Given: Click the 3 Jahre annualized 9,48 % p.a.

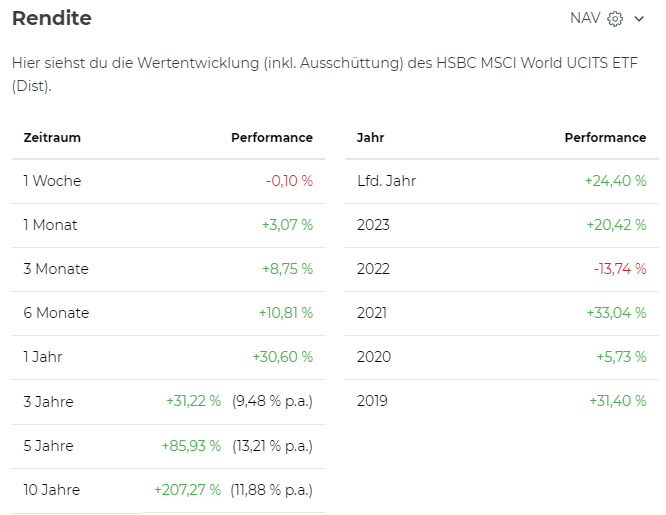Looking at the screenshot, I should (272, 402).
